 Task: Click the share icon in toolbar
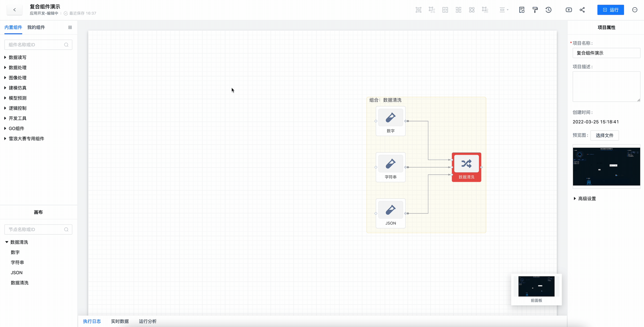point(582,10)
